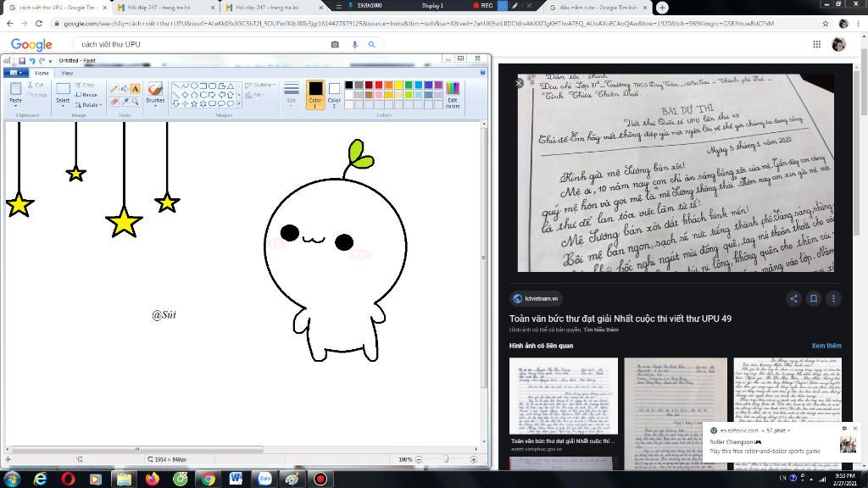Select the Color picker eyedropper tool
Image resolution: width=868 pixels, height=488 pixels.
coord(124,102)
